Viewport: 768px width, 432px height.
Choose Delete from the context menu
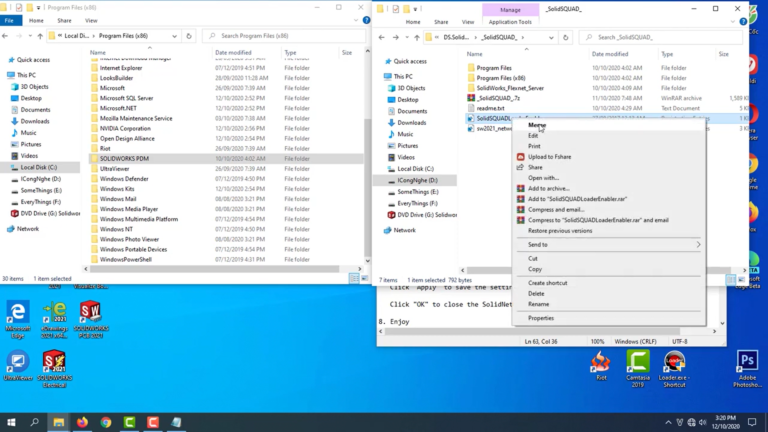click(x=536, y=293)
